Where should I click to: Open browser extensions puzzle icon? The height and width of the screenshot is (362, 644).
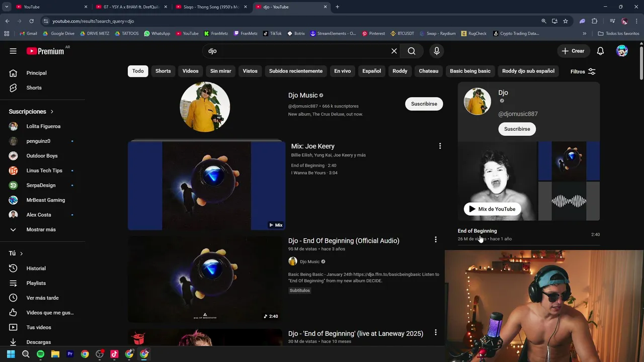[594, 21]
